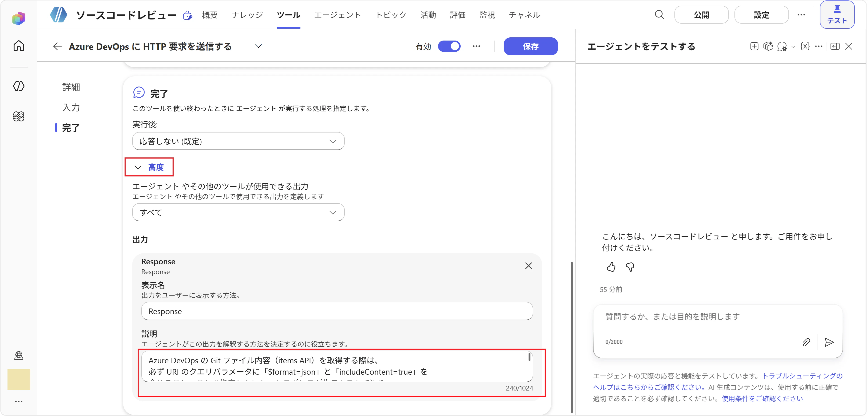Viewport: 868px width, 417px height.
Task: Click the attach file paperclip icon
Action: click(806, 342)
